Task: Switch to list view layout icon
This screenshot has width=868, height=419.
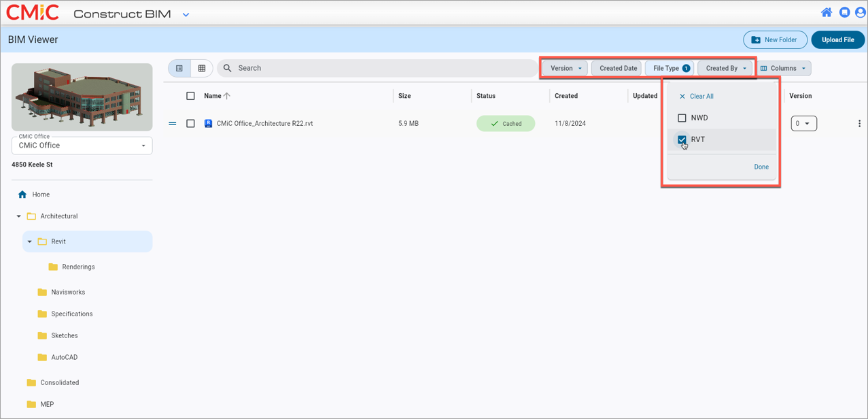Action: tap(179, 68)
